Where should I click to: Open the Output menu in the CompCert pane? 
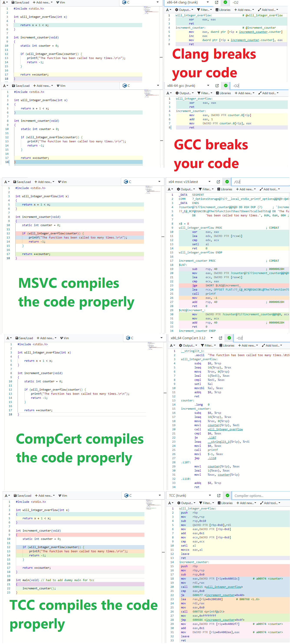point(188,345)
